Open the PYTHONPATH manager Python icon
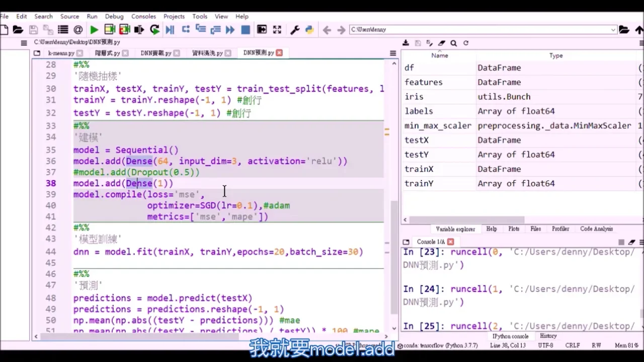644x362 pixels. tap(309, 30)
